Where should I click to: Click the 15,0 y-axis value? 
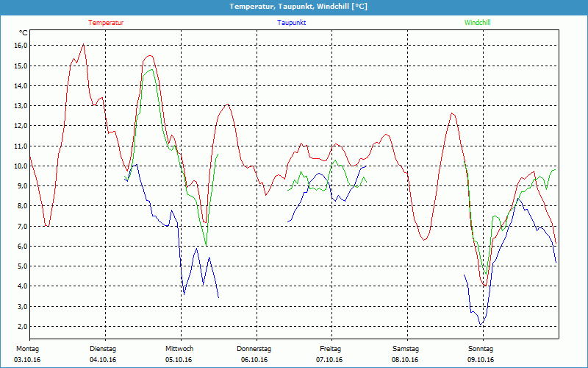pos(21,66)
